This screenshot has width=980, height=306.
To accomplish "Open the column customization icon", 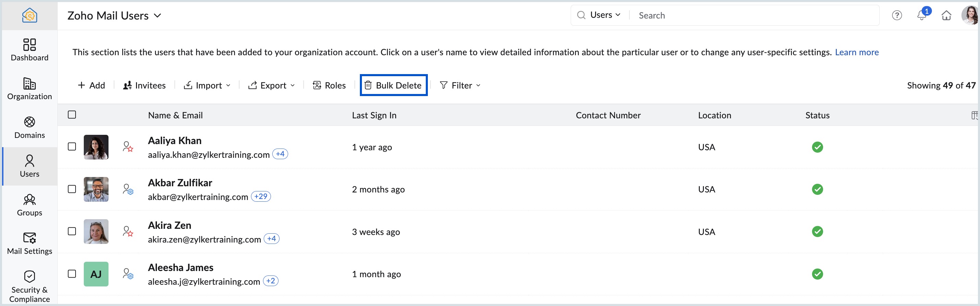I will click(x=974, y=115).
